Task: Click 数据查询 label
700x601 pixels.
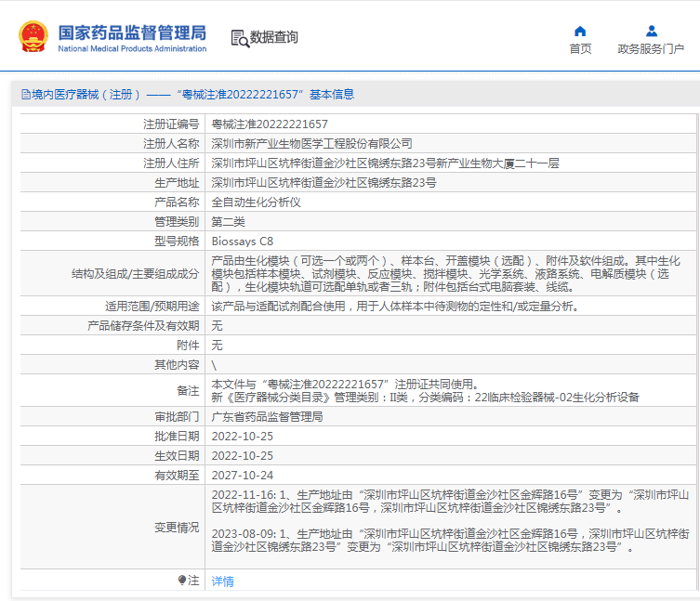Action: (x=273, y=37)
